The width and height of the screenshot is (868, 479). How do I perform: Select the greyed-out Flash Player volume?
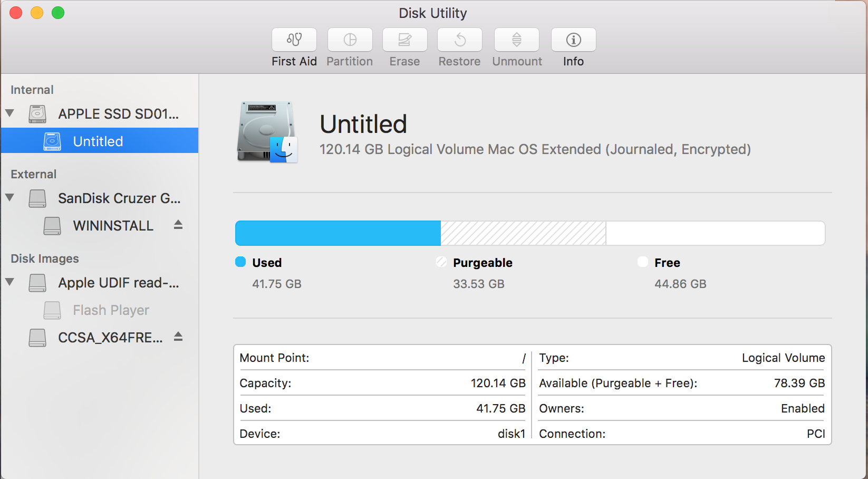pos(110,310)
